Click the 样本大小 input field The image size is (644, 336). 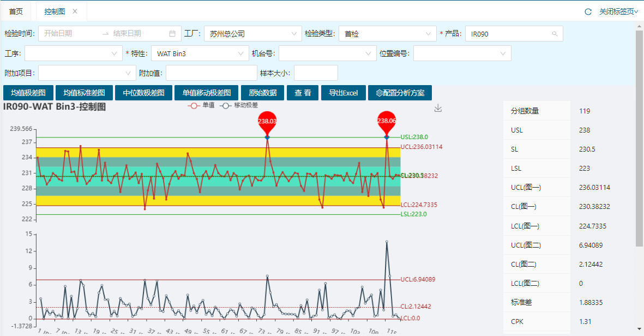click(x=316, y=73)
